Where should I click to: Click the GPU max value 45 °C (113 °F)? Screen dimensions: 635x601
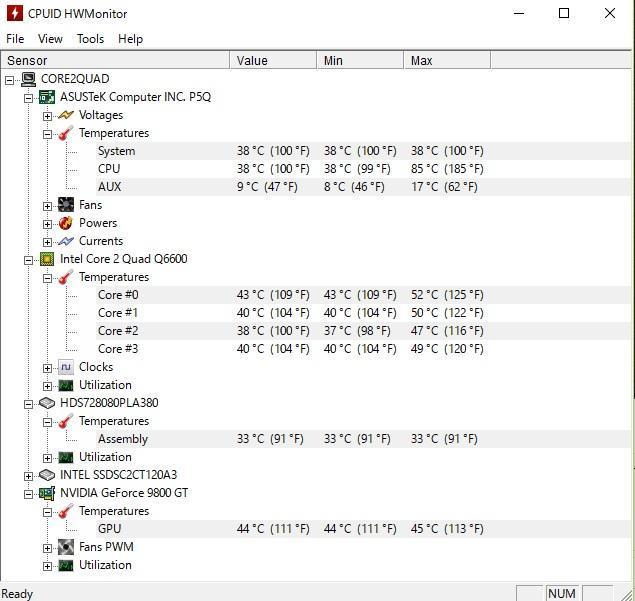(447, 529)
